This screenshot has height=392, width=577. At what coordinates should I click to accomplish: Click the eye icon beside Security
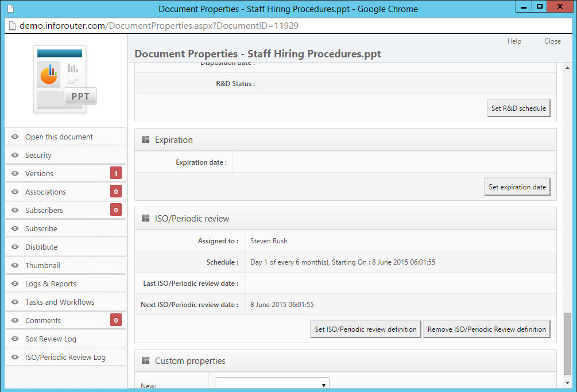(x=15, y=155)
